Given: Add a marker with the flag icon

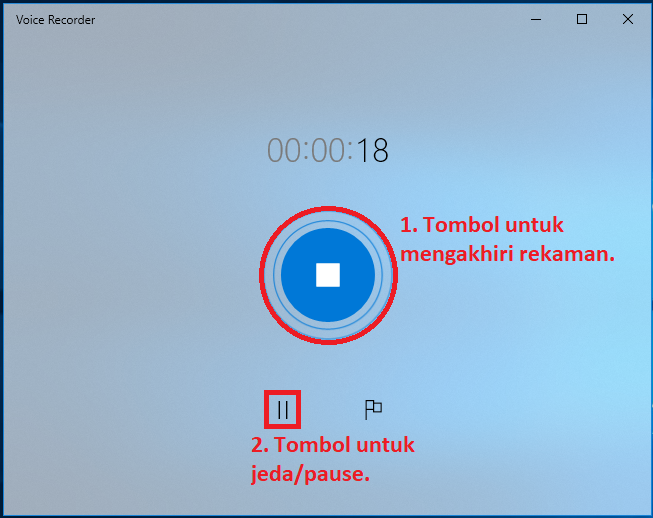Looking at the screenshot, I should pyautogui.click(x=373, y=409).
